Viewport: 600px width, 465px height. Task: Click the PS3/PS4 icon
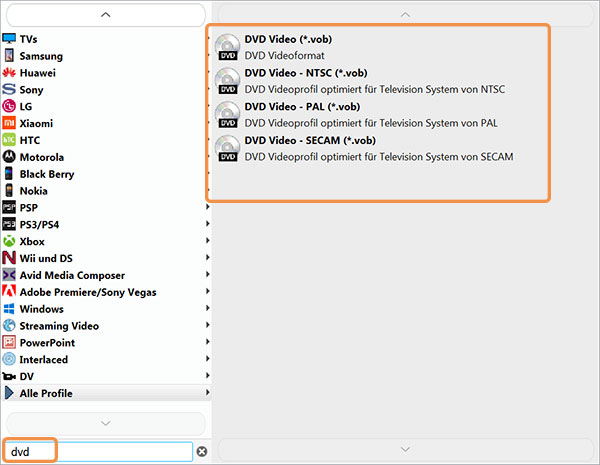pyautogui.click(x=9, y=224)
